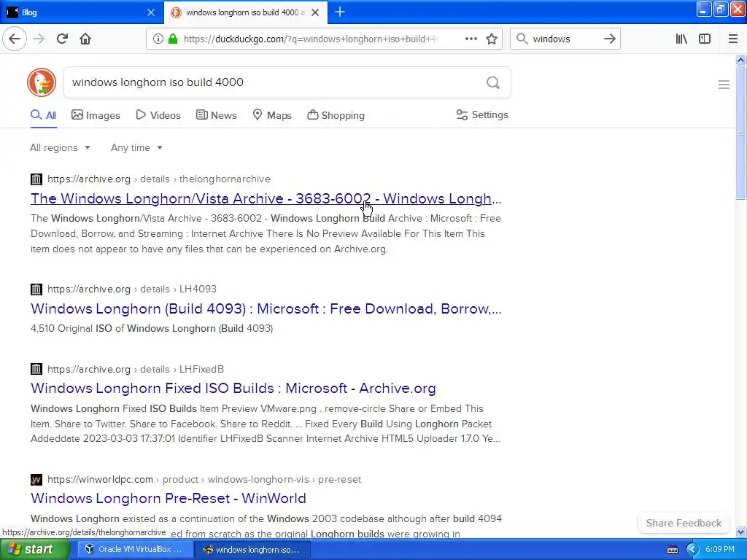Show site information icon in address bar

pos(158,39)
